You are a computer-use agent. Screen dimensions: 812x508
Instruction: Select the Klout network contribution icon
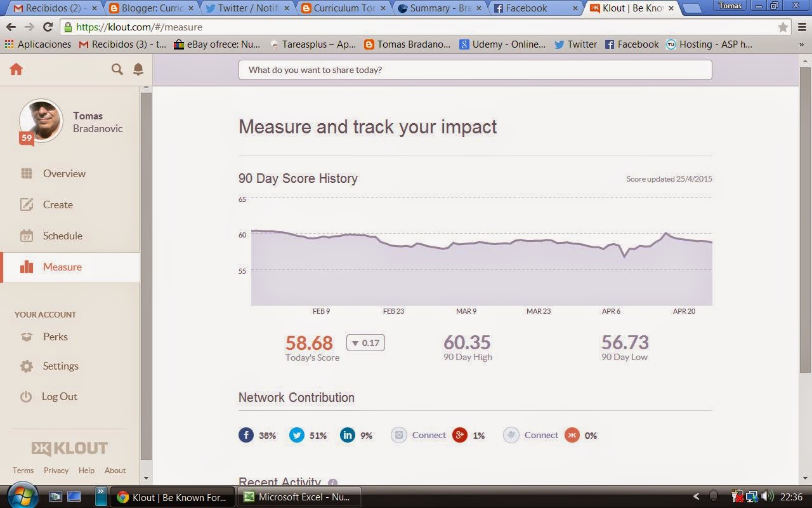pos(572,435)
